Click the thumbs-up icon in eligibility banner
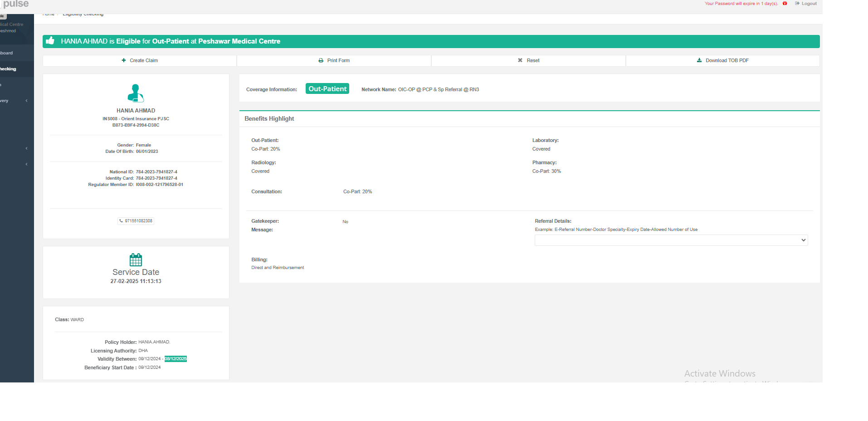 point(50,41)
